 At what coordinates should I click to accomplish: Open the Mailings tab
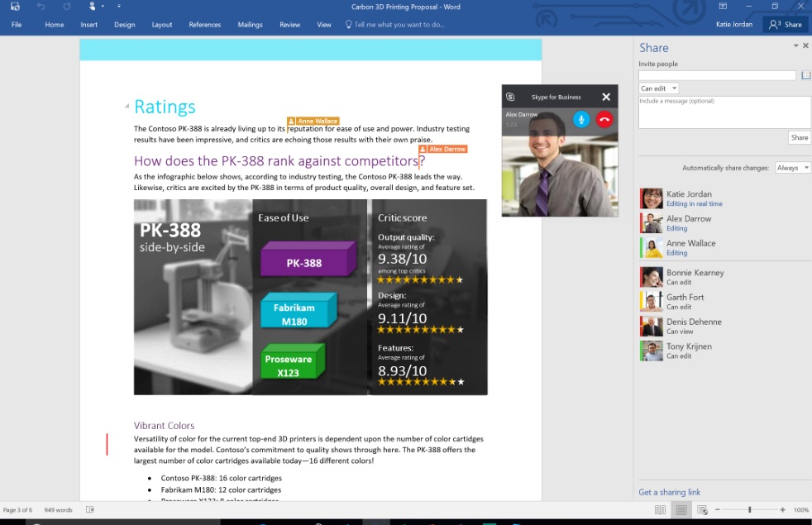point(250,24)
